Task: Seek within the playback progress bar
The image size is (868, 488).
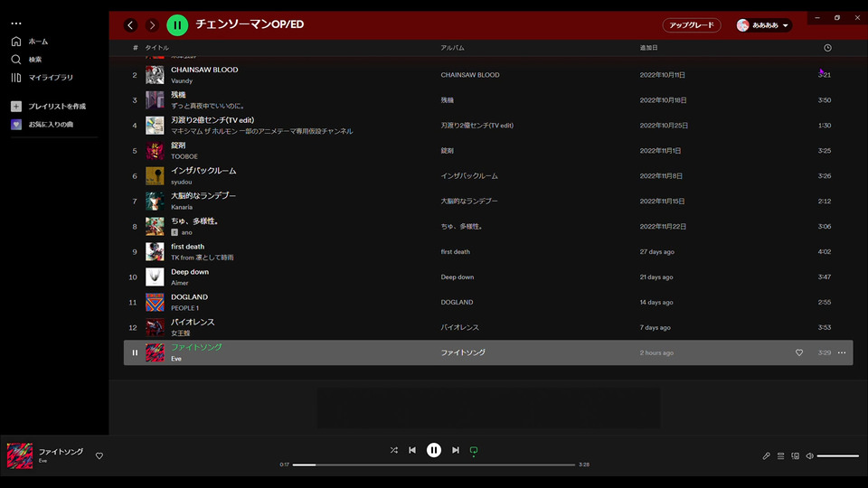Action: point(433,465)
